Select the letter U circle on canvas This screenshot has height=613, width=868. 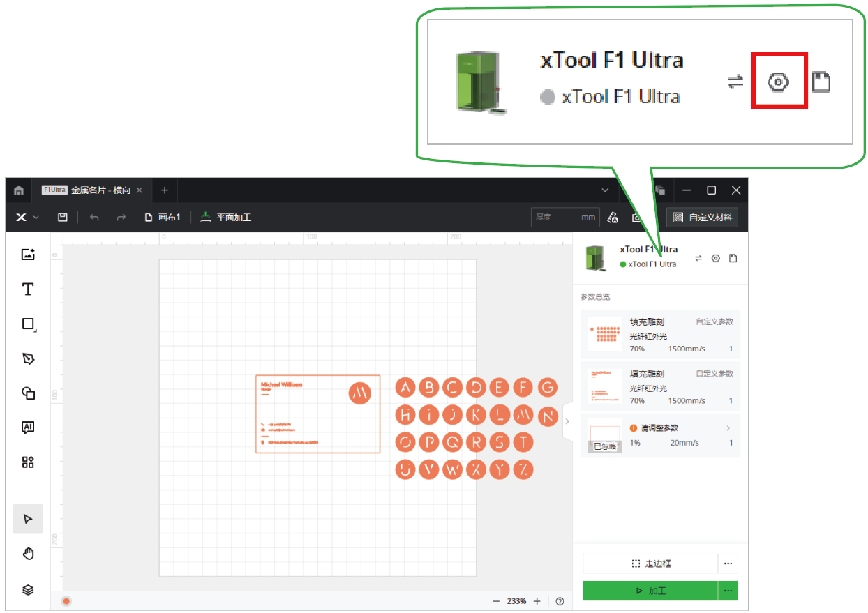(x=405, y=469)
